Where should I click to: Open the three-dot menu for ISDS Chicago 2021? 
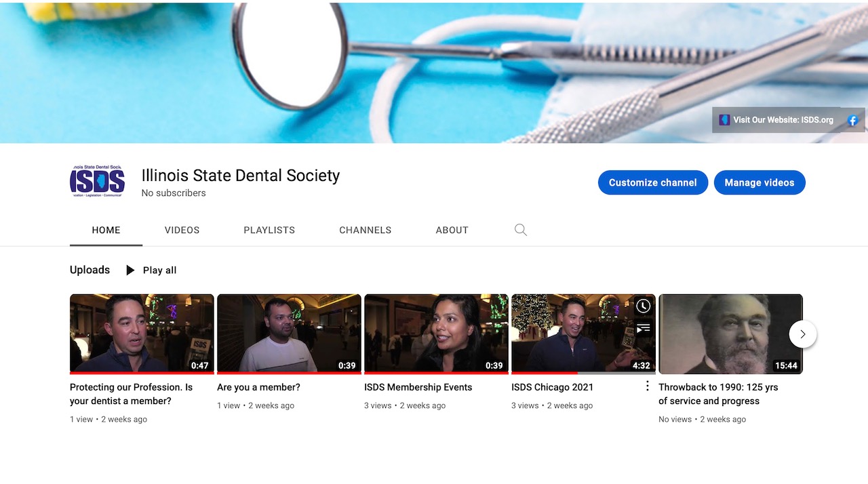[x=647, y=386]
